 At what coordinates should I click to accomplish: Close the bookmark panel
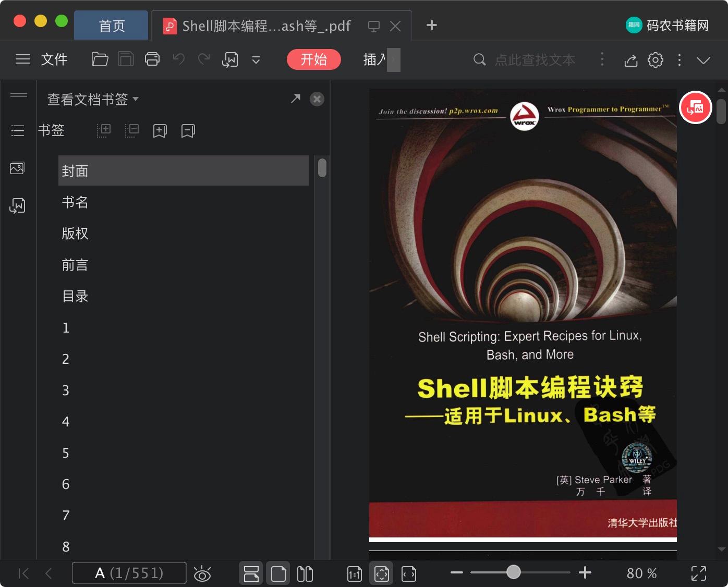tap(317, 99)
